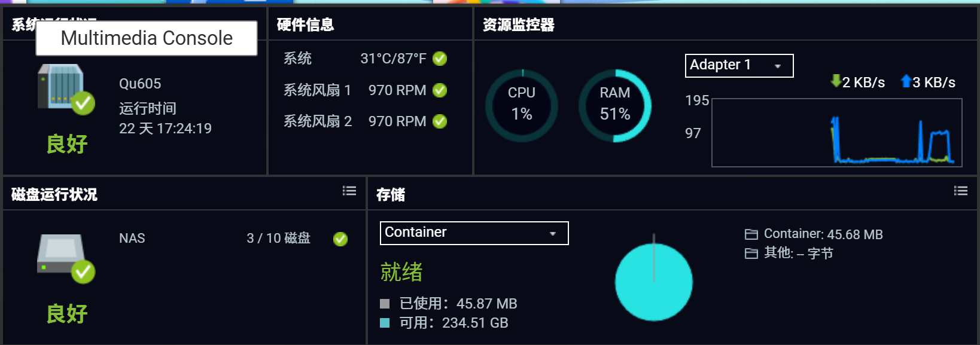Screen dimensions: 980x345
Task: Click the green check icon next to 3/10 磁盘
Action: 340,239
